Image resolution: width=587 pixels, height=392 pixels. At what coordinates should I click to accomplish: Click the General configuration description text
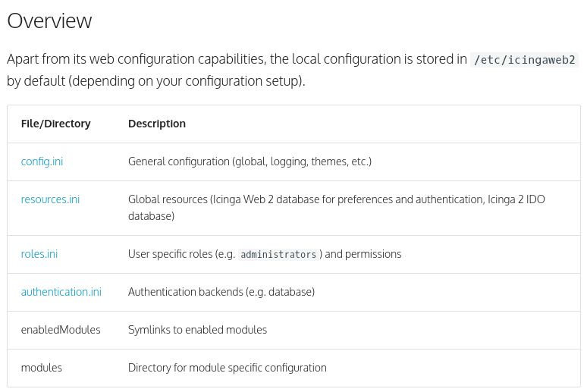tap(250, 162)
